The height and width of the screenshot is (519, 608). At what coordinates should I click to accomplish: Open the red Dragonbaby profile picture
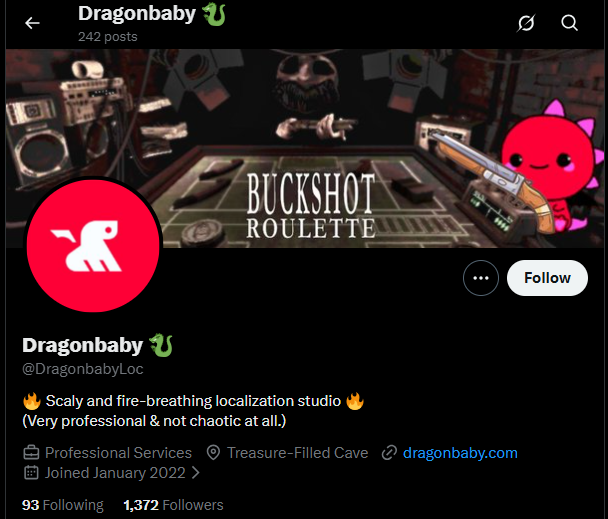(x=93, y=246)
